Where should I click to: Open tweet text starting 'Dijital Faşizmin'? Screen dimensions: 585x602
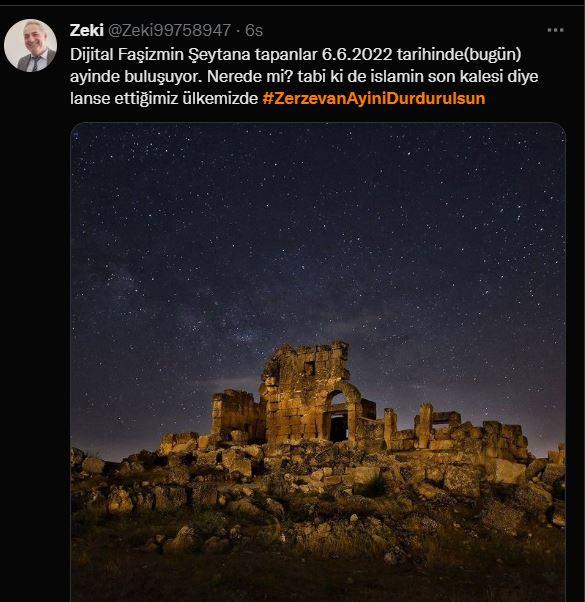point(304,76)
